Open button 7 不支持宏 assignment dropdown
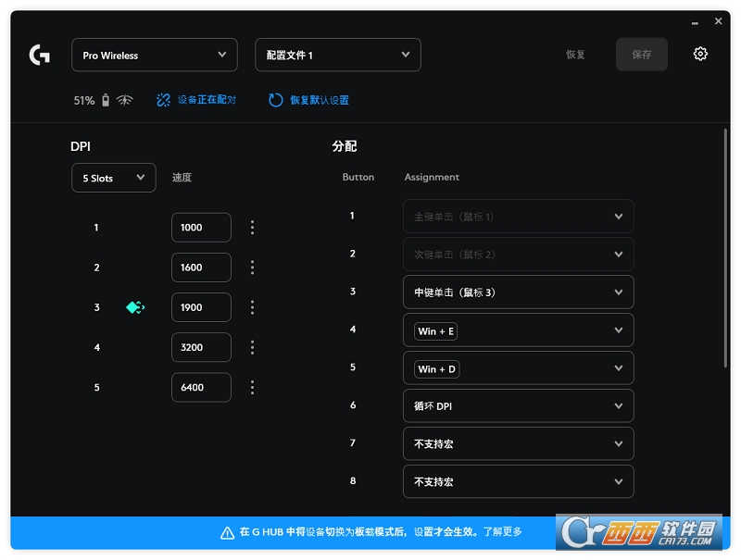741x560 pixels. pos(519,444)
